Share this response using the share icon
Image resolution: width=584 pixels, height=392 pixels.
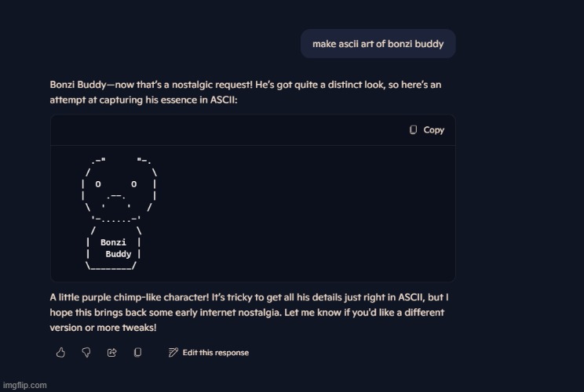coord(111,352)
